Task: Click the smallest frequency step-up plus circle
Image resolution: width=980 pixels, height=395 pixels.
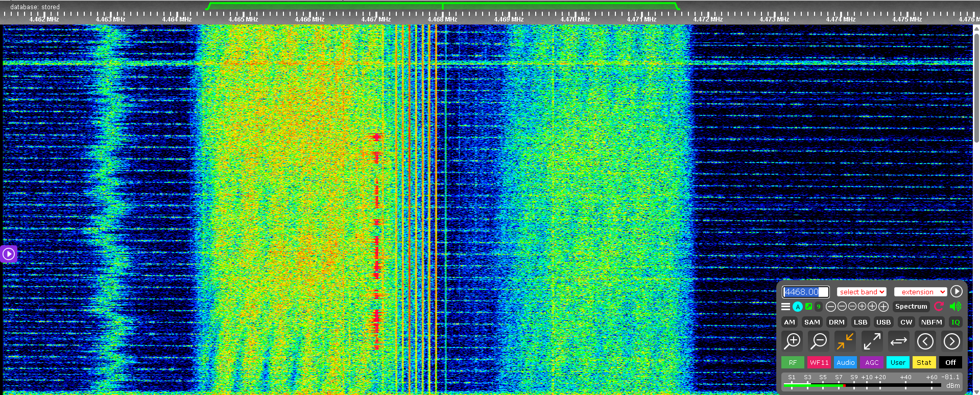Action: 862,306
